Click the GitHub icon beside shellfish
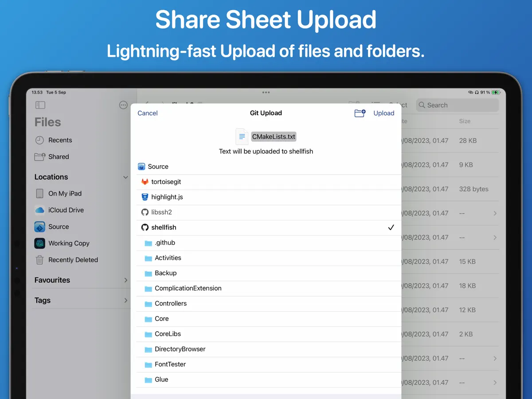Screen dimensions: 532x399 (x=145, y=227)
